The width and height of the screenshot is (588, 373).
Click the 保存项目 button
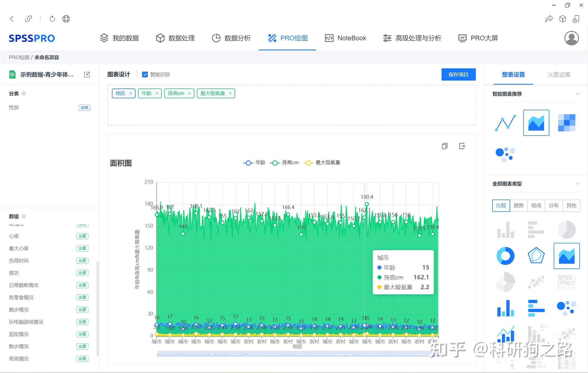coord(458,74)
